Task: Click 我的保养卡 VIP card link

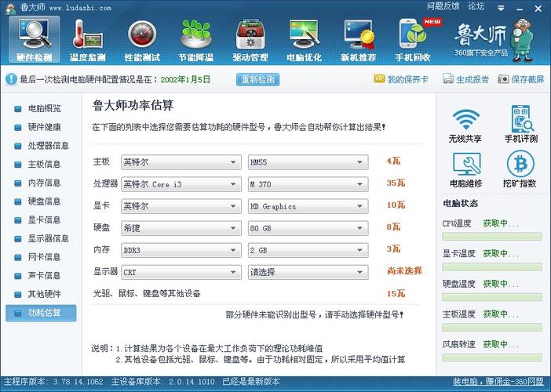Action: tap(401, 79)
